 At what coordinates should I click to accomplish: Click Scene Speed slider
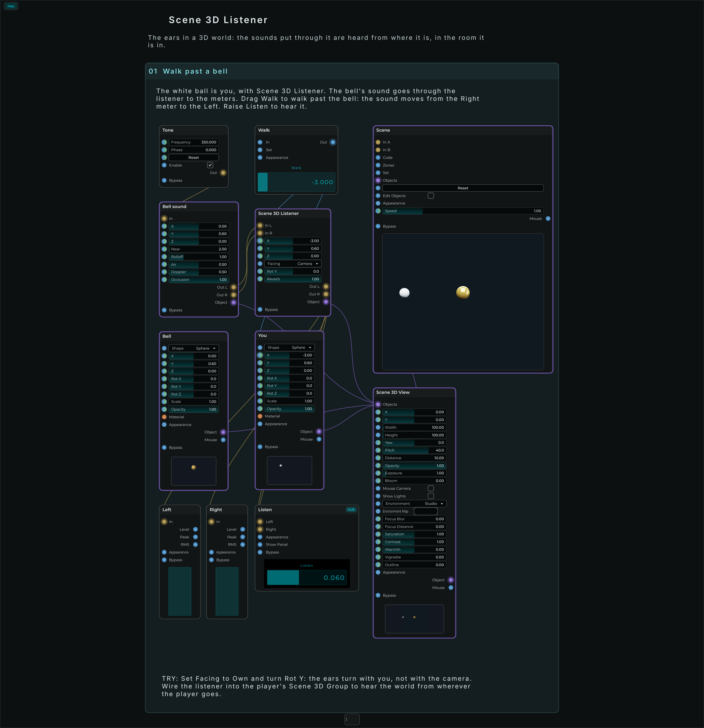pyautogui.click(x=463, y=211)
